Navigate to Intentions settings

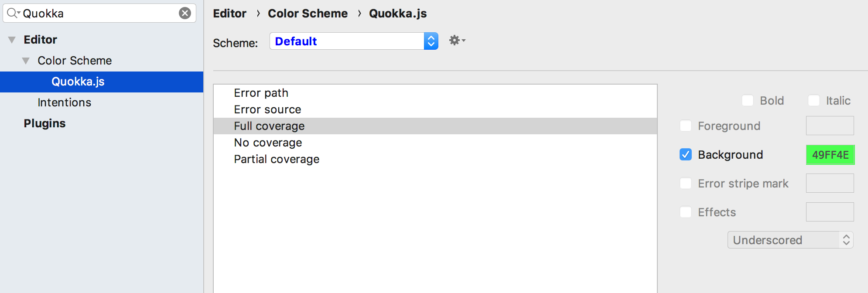[64, 102]
